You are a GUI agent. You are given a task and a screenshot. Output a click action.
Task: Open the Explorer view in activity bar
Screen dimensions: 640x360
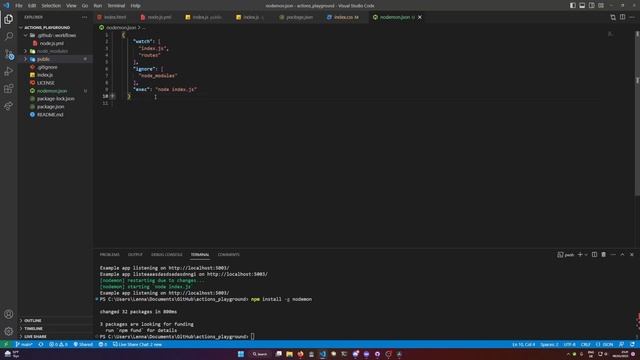click(x=9, y=19)
